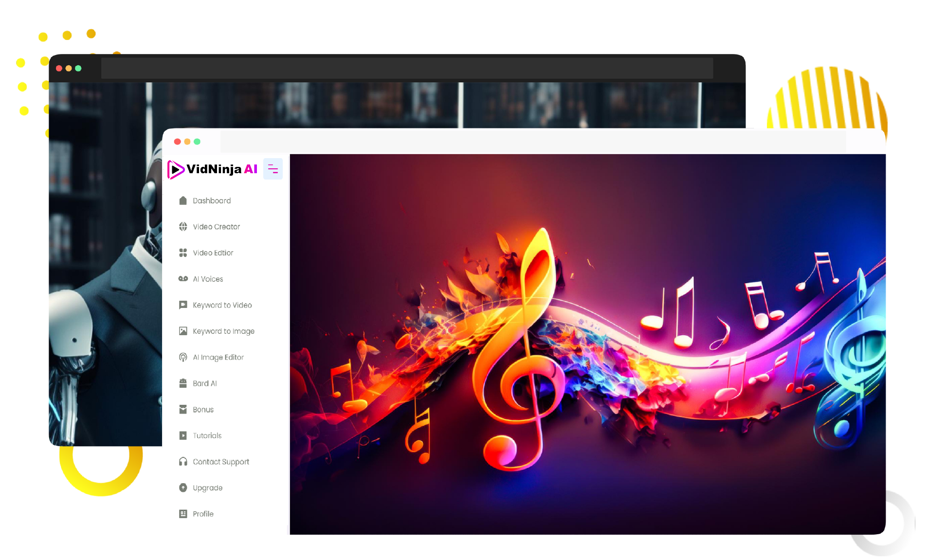Image resolution: width=928 pixels, height=560 pixels.
Task: Click the Video Editior grid icon
Action: point(183,253)
